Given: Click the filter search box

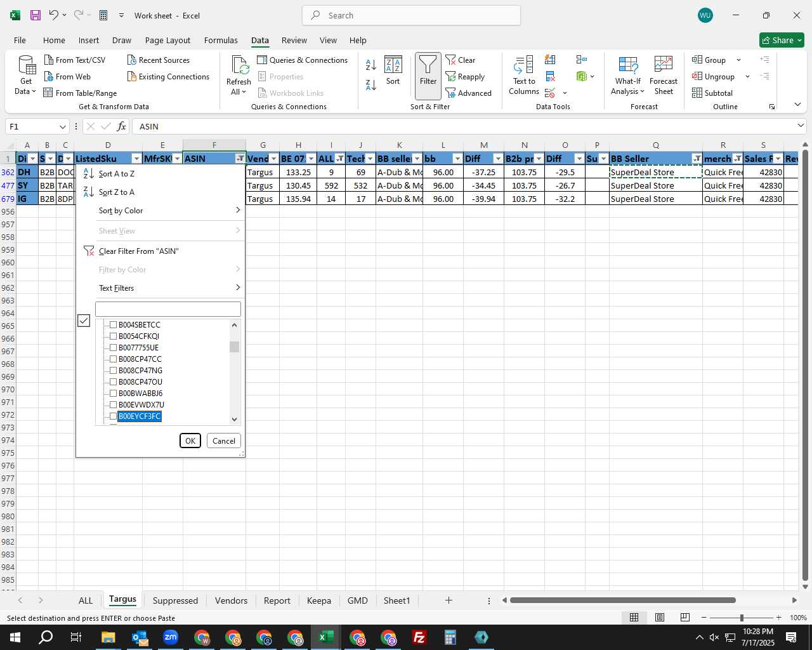Looking at the screenshot, I should tap(168, 309).
